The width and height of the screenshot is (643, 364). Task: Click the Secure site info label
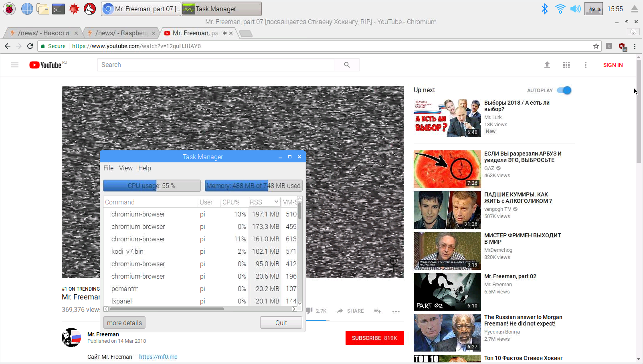click(x=53, y=46)
